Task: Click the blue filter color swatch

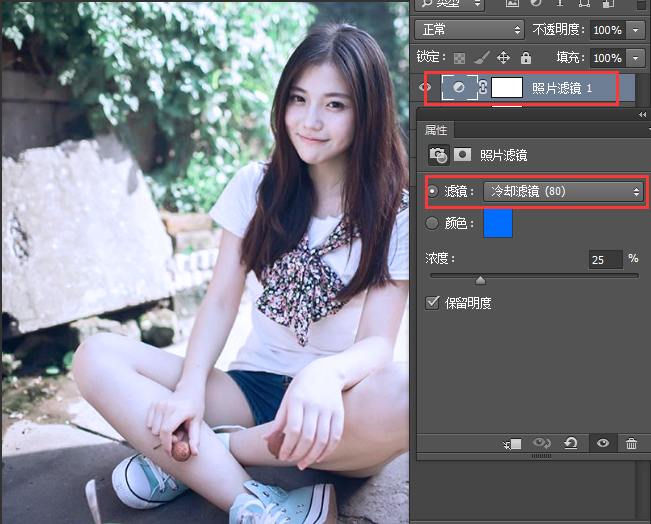Action: coord(498,223)
